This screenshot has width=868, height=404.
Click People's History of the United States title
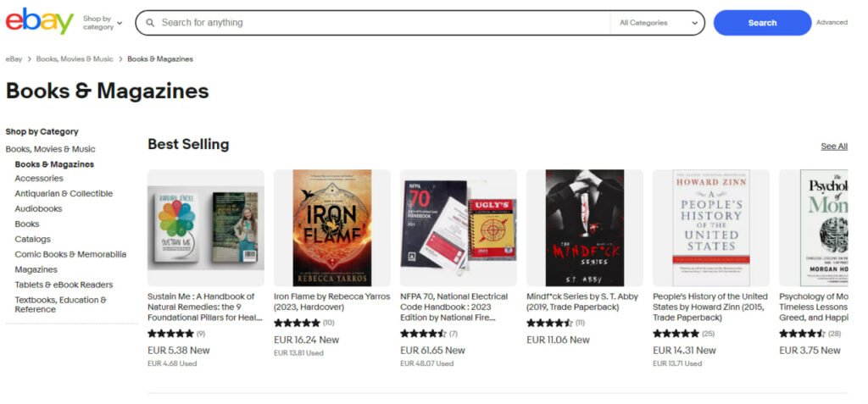[x=710, y=307]
